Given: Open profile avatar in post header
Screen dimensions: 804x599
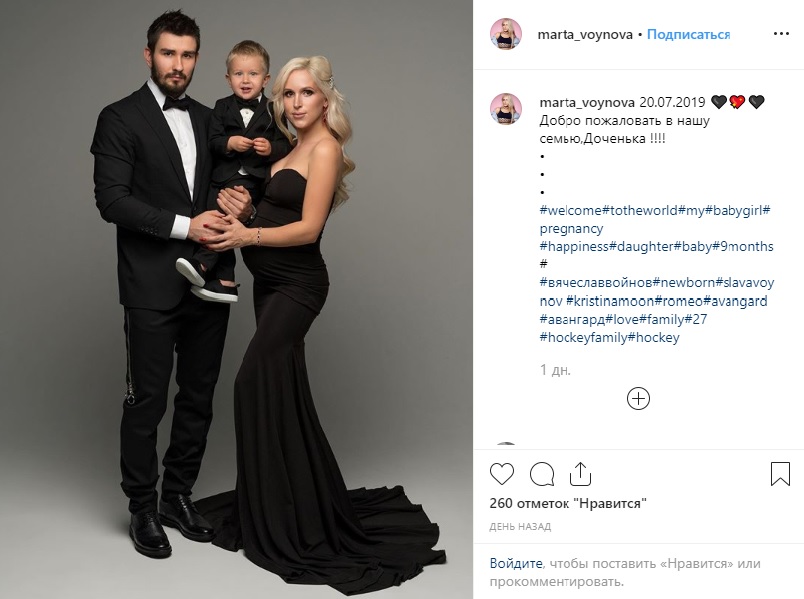Looking at the screenshot, I should (506, 34).
